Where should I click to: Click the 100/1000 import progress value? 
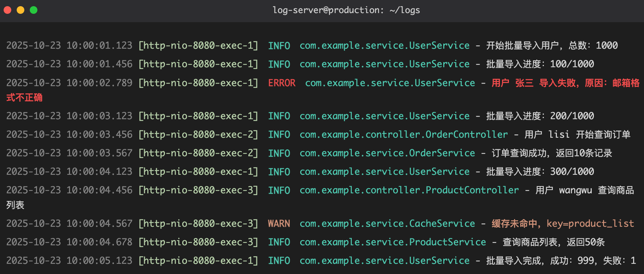(572, 64)
